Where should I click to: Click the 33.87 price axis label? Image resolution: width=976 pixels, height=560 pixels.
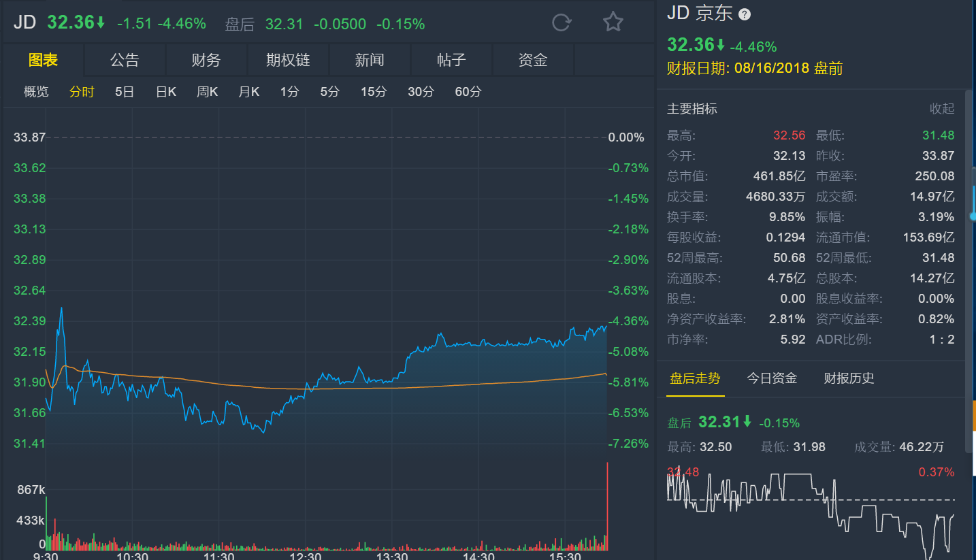coord(29,137)
